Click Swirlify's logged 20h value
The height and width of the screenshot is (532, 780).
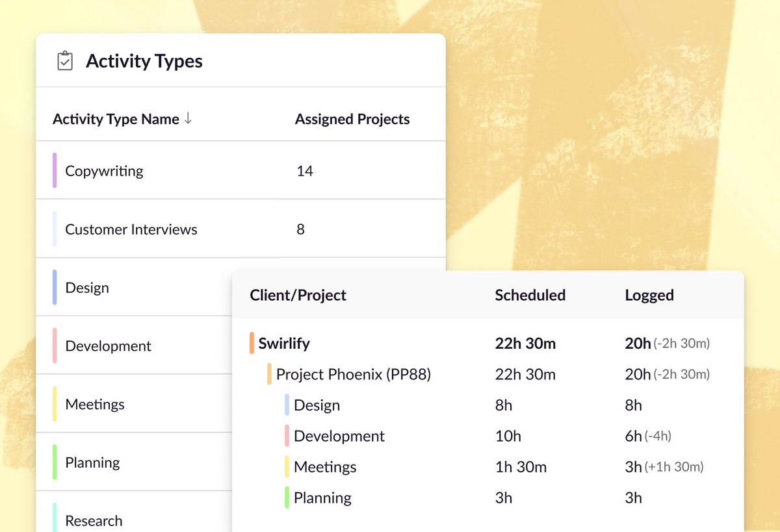(x=638, y=343)
